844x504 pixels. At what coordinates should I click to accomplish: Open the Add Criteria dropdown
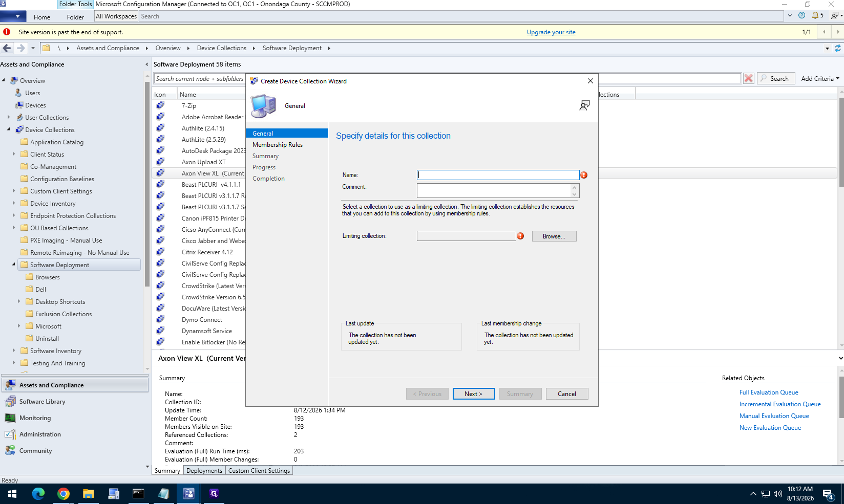[x=820, y=78]
